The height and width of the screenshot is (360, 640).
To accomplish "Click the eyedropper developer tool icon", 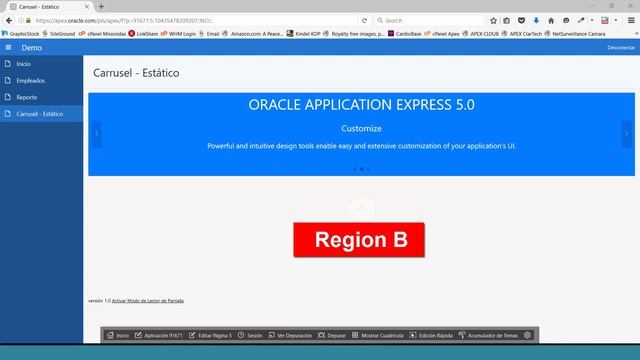I will pos(581,20).
